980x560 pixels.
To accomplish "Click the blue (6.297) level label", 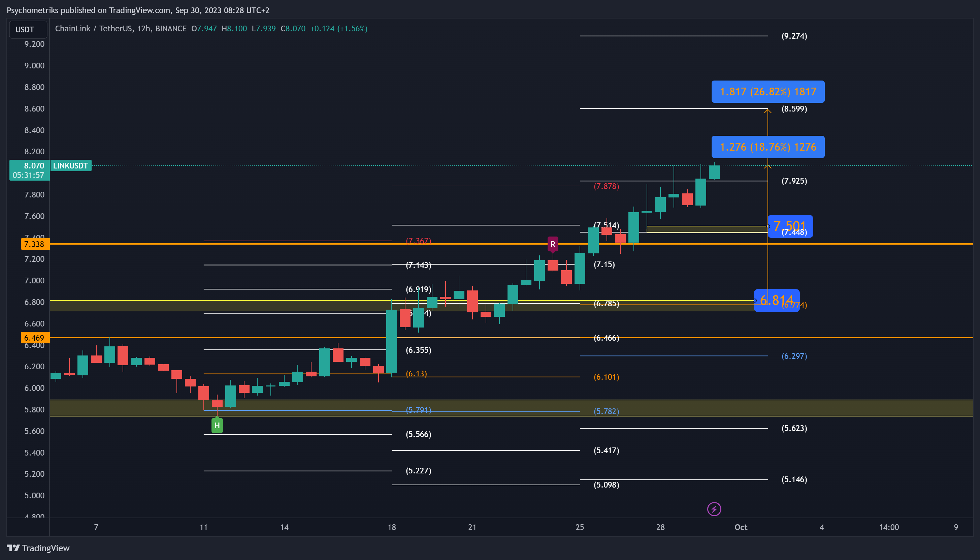I will pos(794,356).
